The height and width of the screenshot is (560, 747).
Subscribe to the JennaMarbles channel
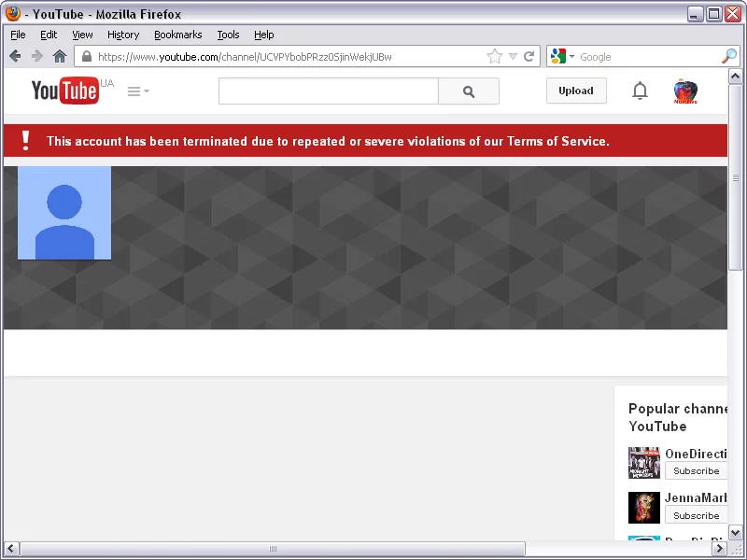(696, 515)
